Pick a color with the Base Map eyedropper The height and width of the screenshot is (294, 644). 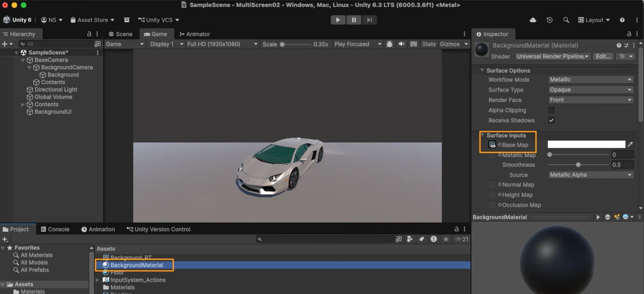click(631, 144)
